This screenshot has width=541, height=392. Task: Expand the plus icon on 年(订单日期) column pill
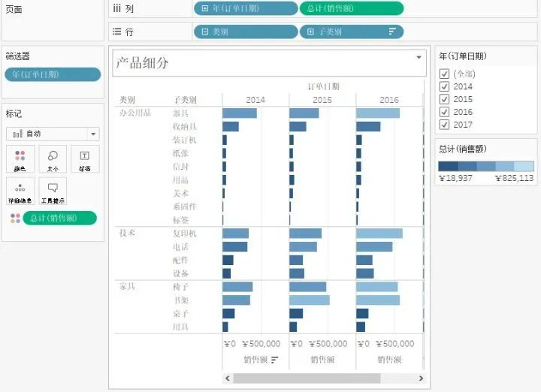(x=204, y=8)
